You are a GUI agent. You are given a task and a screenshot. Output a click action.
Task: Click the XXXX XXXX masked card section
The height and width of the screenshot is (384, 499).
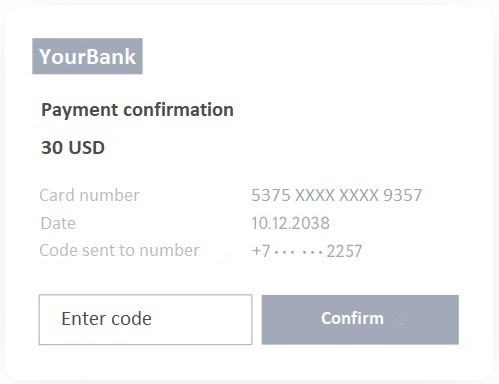coord(337,195)
